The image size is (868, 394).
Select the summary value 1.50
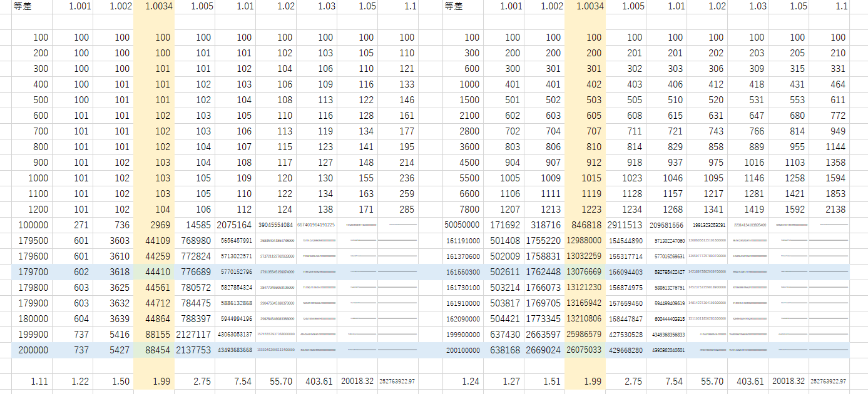pyautogui.click(x=121, y=381)
